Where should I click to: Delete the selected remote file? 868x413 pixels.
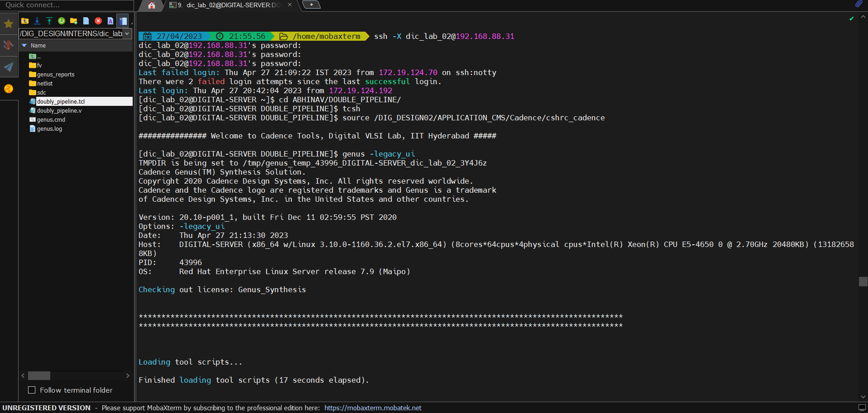click(x=98, y=21)
